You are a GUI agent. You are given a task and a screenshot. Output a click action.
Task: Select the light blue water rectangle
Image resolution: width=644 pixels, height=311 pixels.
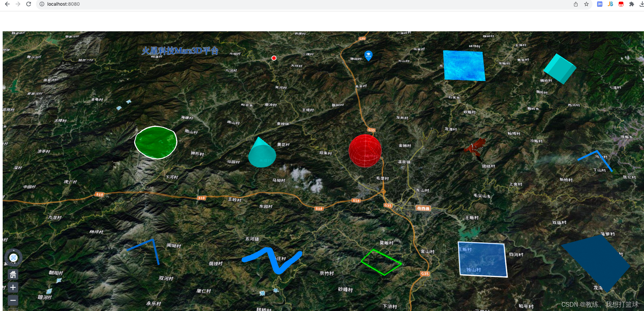pyautogui.click(x=464, y=66)
